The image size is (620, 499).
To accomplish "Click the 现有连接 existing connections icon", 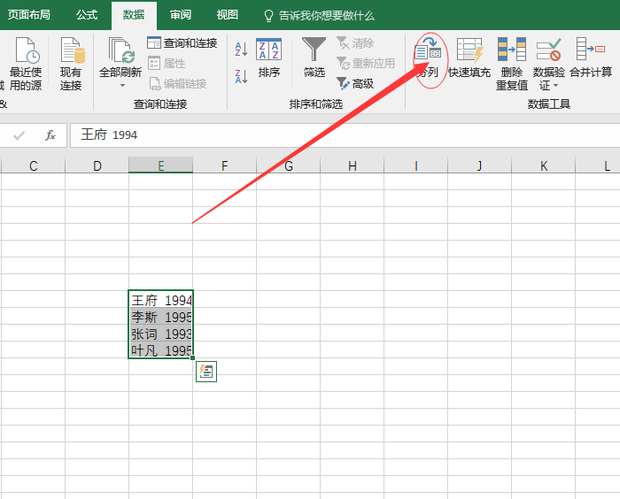I will [x=71, y=64].
